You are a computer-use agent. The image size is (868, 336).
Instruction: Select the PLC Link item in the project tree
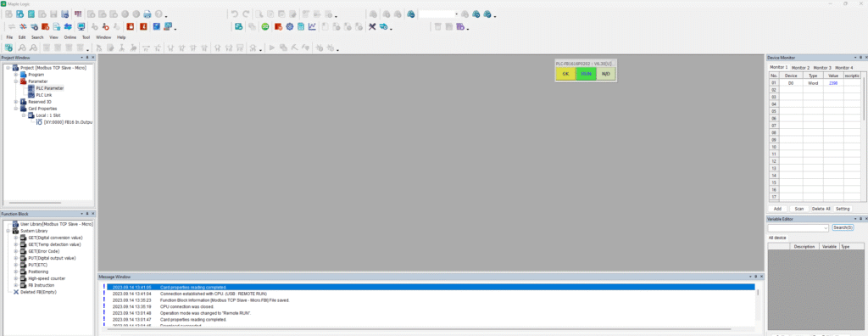44,95
